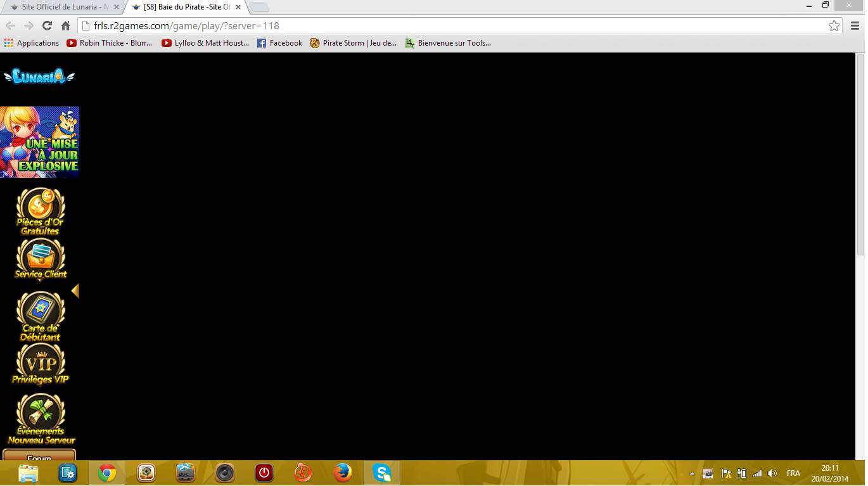Screen dimensions: 868x486
Task: Click the address bar URL field
Action: pos(444,26)
